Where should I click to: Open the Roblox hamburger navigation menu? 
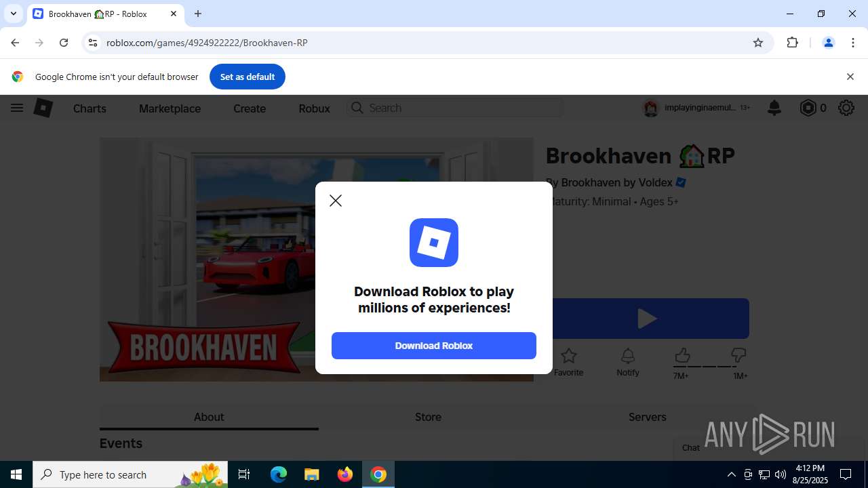tap(17, 108)
